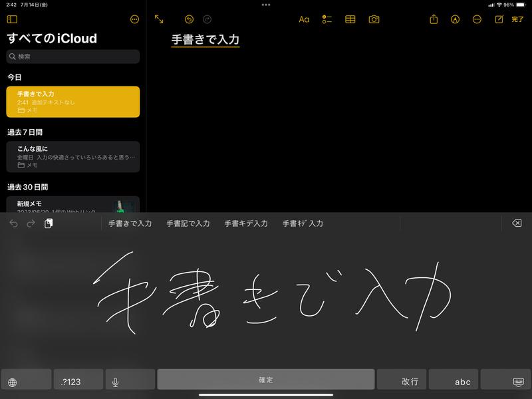Toggle the sidebar visibility
The image size is (532, 399).
pyautogui.click(x=12, y=20)
